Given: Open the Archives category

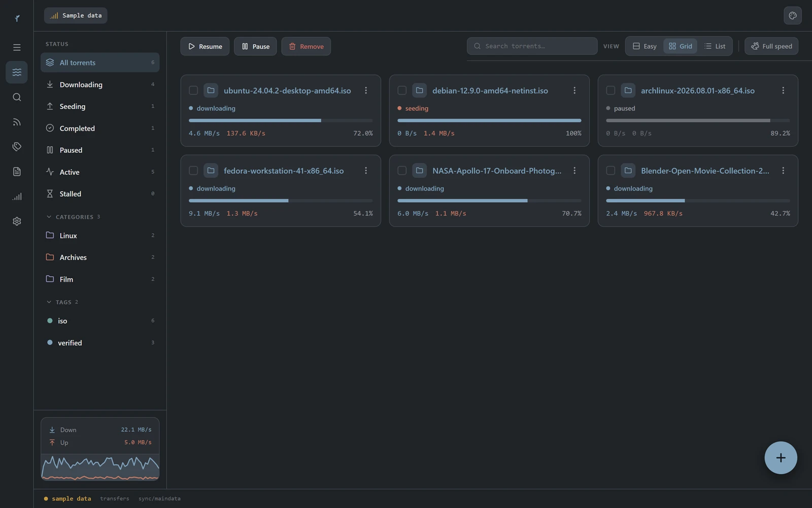Looking at the screenshot, I should tap(100, 258).
